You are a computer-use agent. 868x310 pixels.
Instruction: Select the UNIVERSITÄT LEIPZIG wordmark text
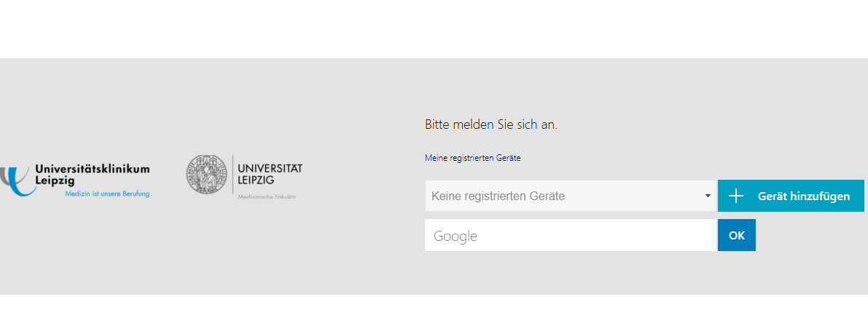[270, 173]
